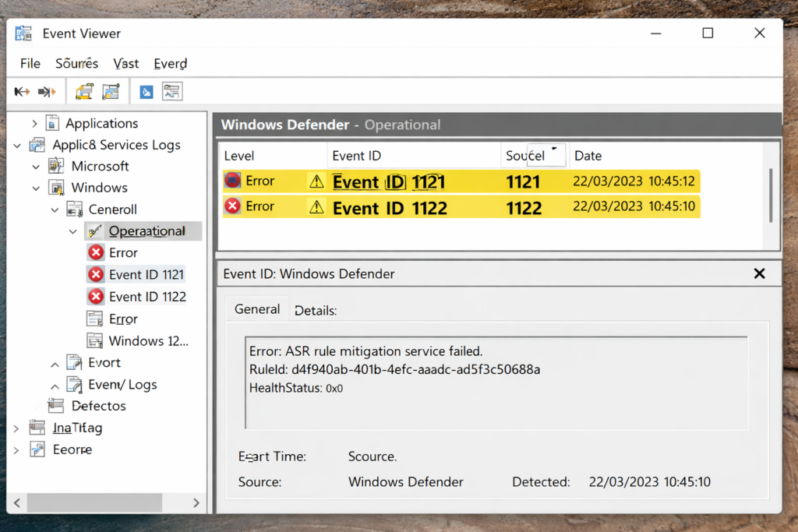The image size is (798, 532).
Task: Open the File menu
Action: point(30,63)
